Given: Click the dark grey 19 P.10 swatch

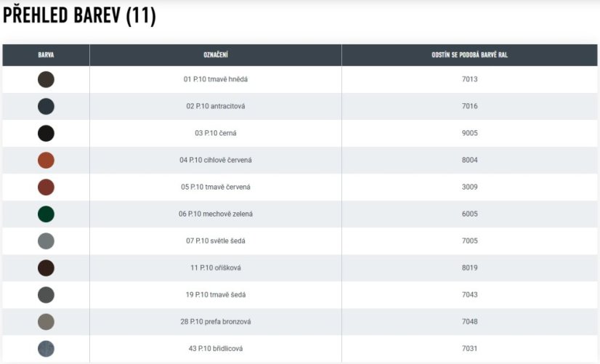Looking at the screenshot, I should click(46, 294).
